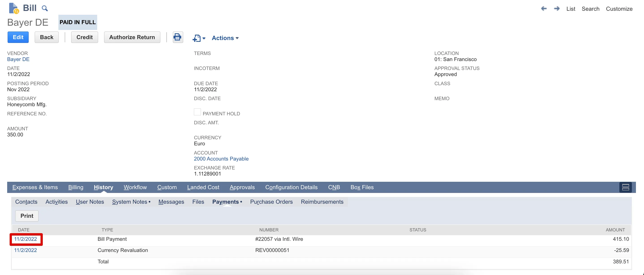
Task: Toggle subtab layout icon on tab bar
Action: click(x=625, y=187)
